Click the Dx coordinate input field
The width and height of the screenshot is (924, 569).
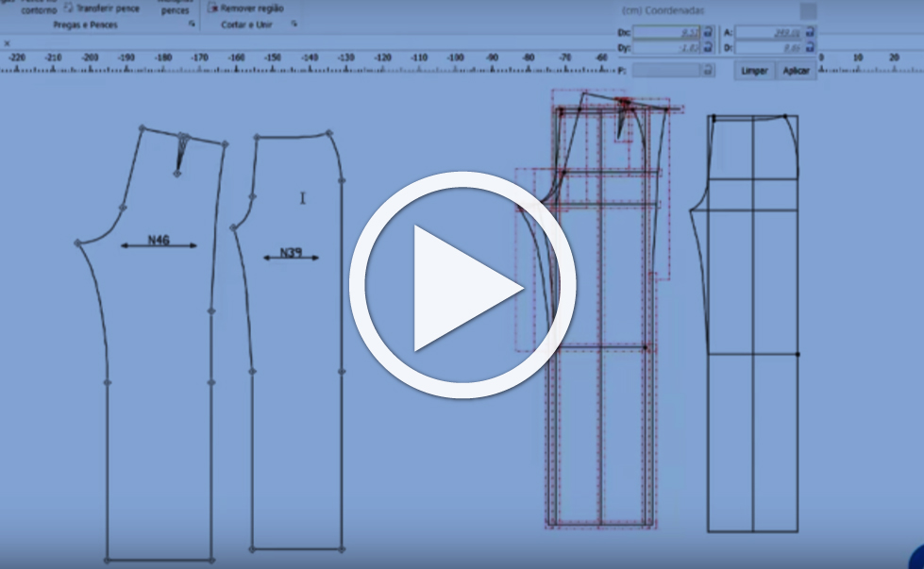(666, 32)
